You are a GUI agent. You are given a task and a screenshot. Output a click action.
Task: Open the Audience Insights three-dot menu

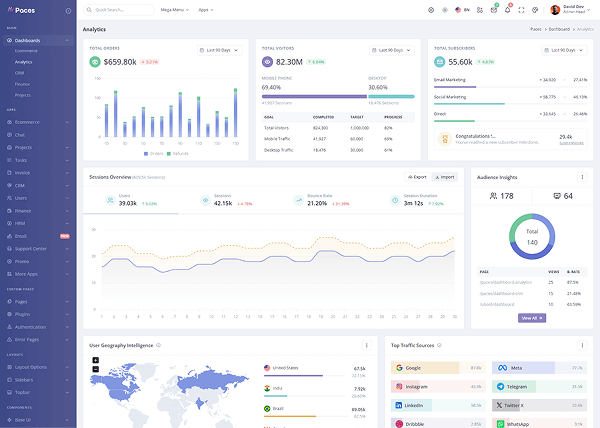point(582,177)
